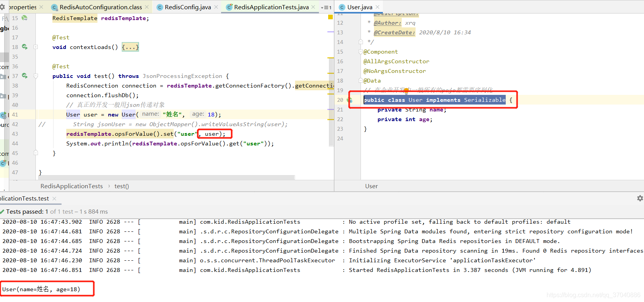This screenshot has height=302, width=644.
Task: Click intention lightbulb above User class declaration
Action: [406, 91]
